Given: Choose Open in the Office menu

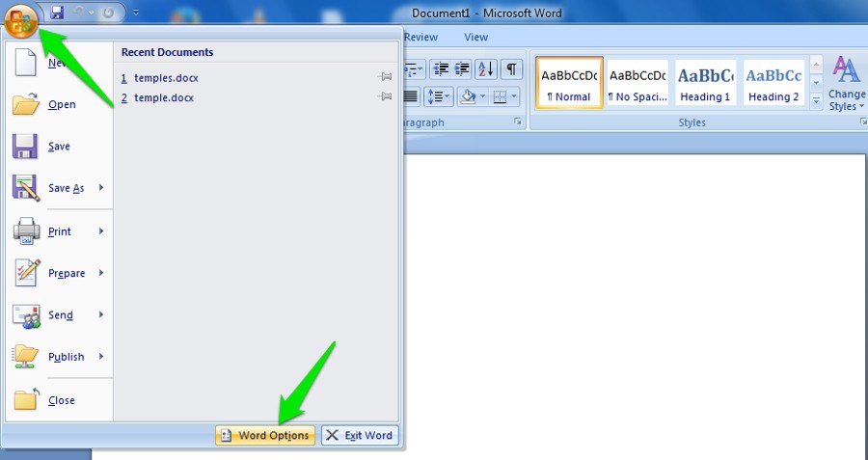Looking at the screenshot, I should click(59, 104).
